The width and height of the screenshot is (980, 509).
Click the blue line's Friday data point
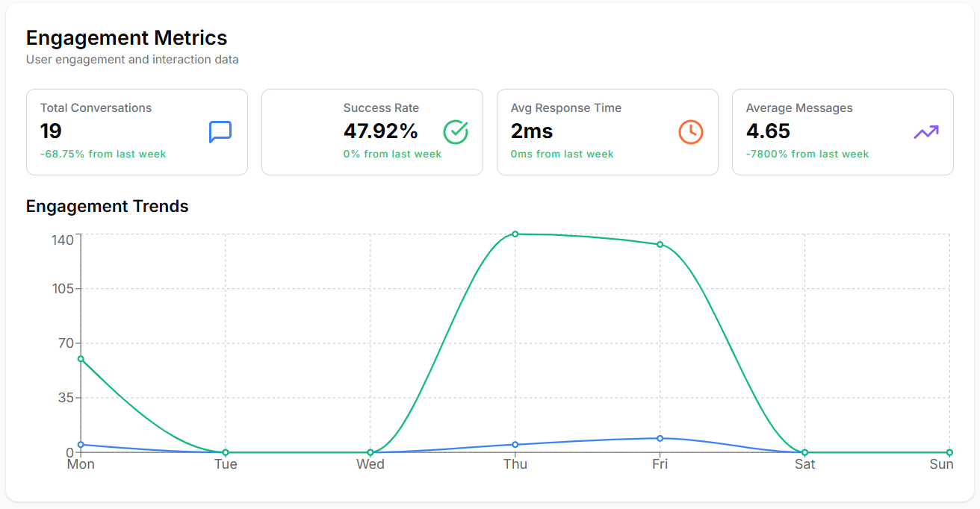[660, 438]
